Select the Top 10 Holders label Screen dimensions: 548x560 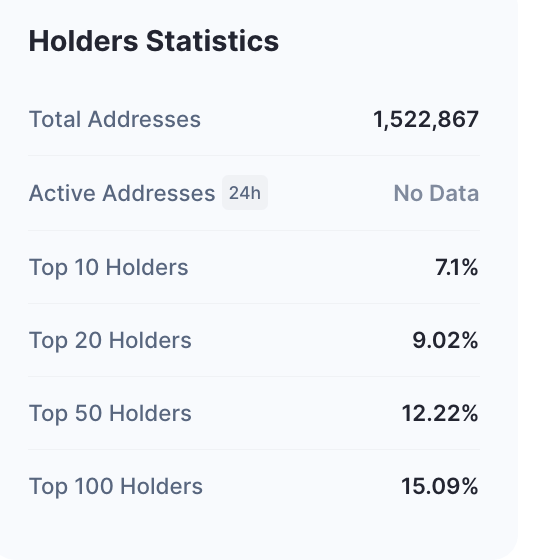click(x=108, y=267)
